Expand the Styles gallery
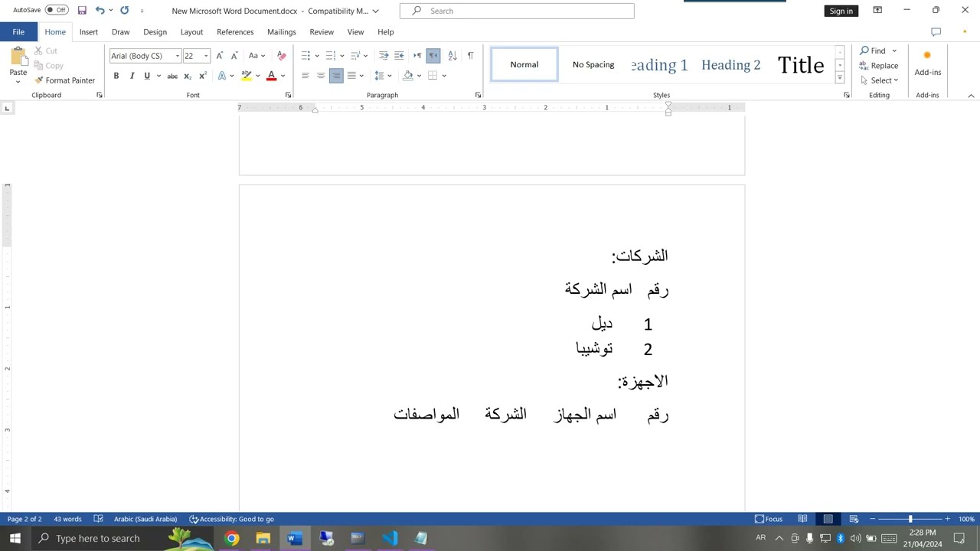The height and width of the screenshot is (551, 980). (840, 78)
